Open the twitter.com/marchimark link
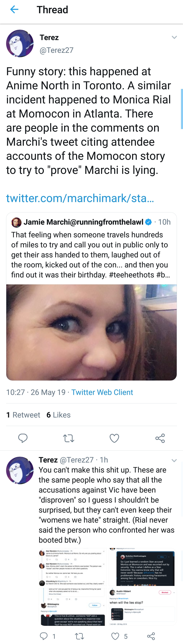This screenshot has height=644, width=183. point(80,198)
